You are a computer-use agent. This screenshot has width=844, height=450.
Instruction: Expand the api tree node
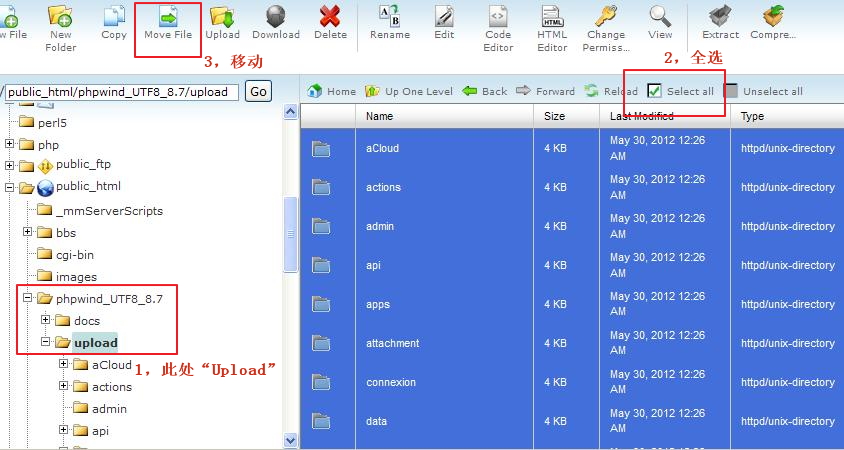click(64, 430)
